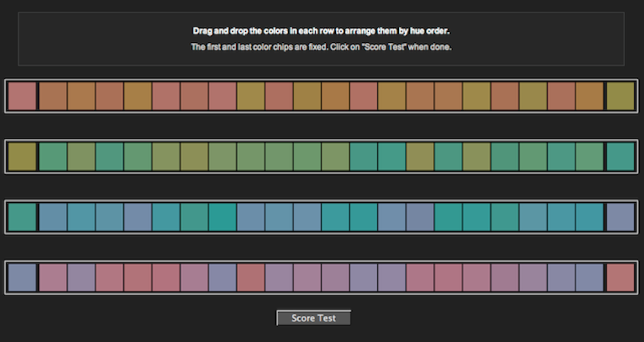This screenshot has height=342, width=644.
Task: Click the second-to-last chip in the third row
Action: 589,217
